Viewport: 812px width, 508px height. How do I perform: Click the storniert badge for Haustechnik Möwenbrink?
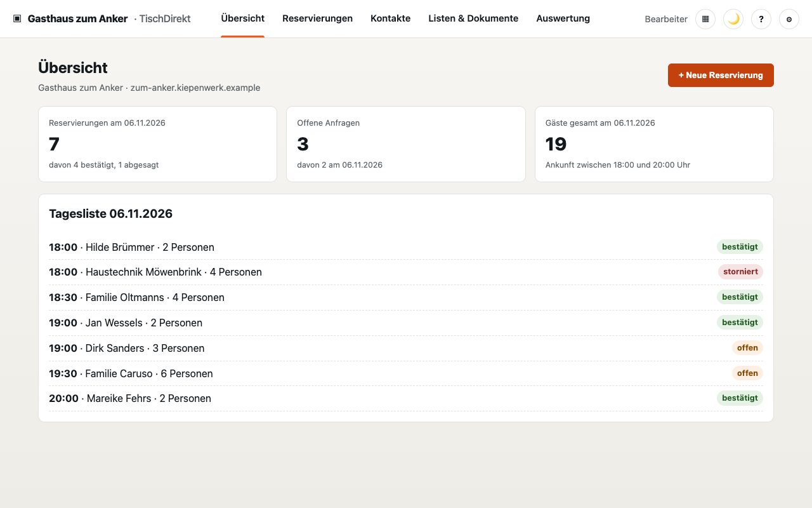pos(740,272)
